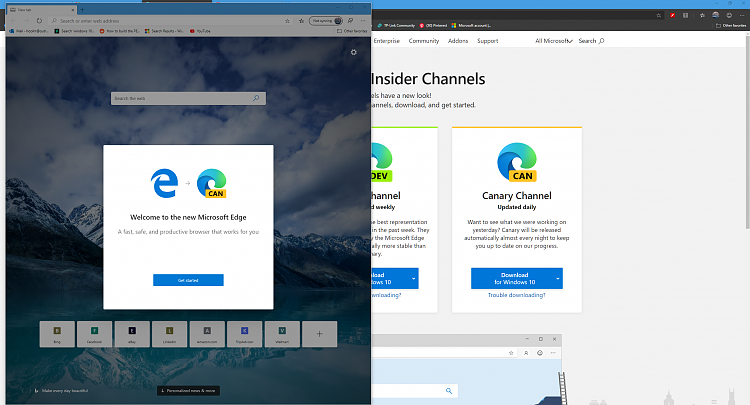Open feedback icon in front Edge window
Viewport: 750px width, 405px height.
(351, 21)
